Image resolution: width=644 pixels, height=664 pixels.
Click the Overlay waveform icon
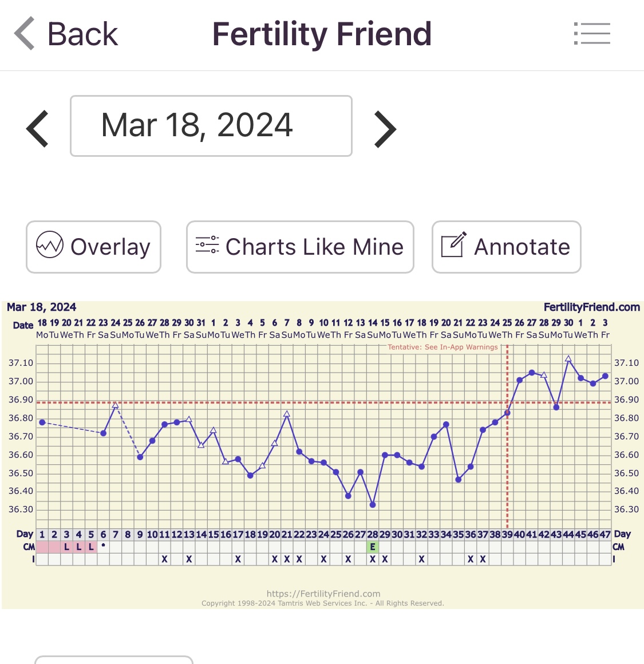(50, 246)
